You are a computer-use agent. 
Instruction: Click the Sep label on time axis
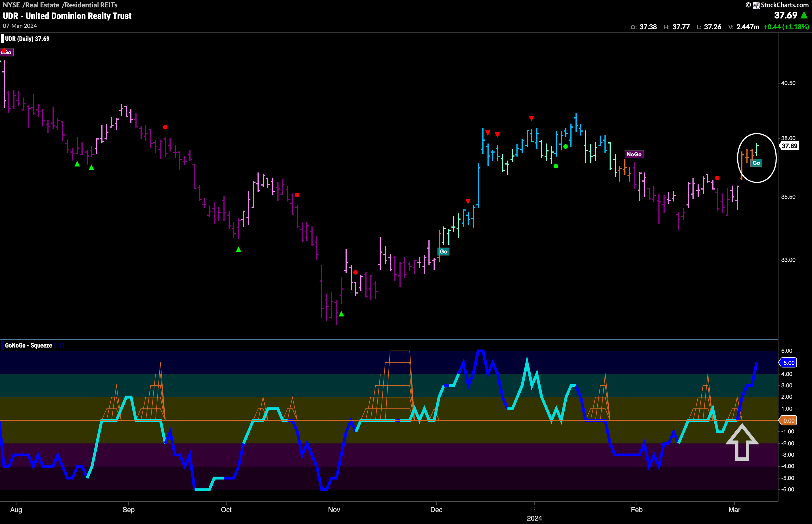coord(129,510)
